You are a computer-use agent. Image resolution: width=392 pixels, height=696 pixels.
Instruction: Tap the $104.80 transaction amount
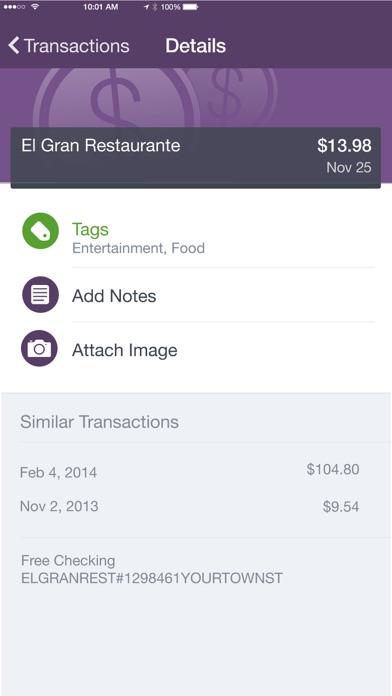click(333, 469)
